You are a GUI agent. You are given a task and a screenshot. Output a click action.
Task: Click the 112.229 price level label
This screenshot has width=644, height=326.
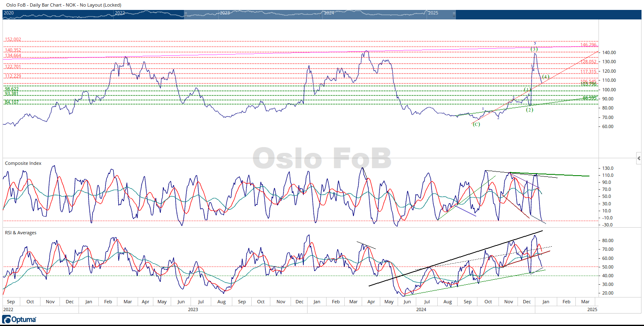click(13, 76)
